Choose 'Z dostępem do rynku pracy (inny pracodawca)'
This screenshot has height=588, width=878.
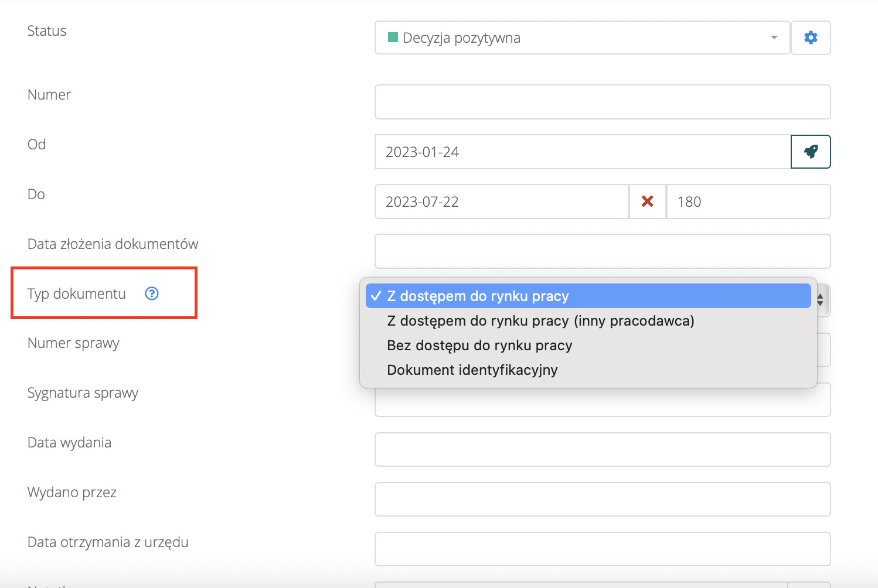[540, 321]
